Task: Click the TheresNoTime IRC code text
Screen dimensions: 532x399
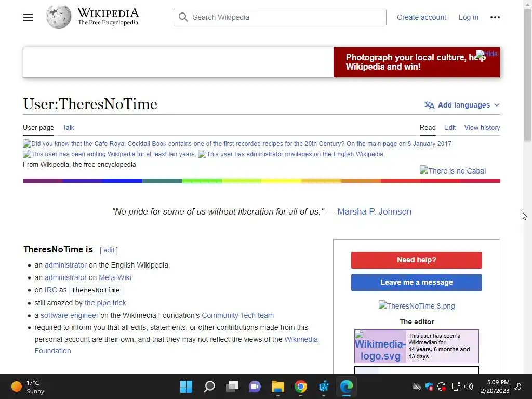Action: point(96,290)
